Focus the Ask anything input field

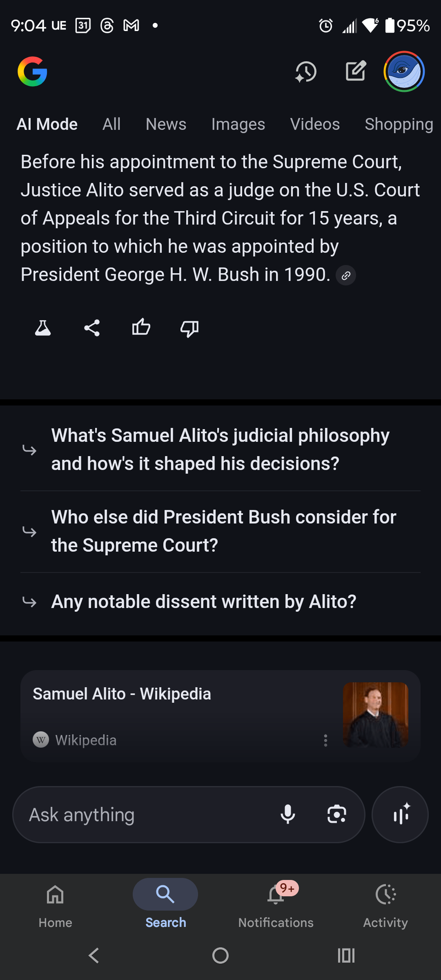click(147, 815)
